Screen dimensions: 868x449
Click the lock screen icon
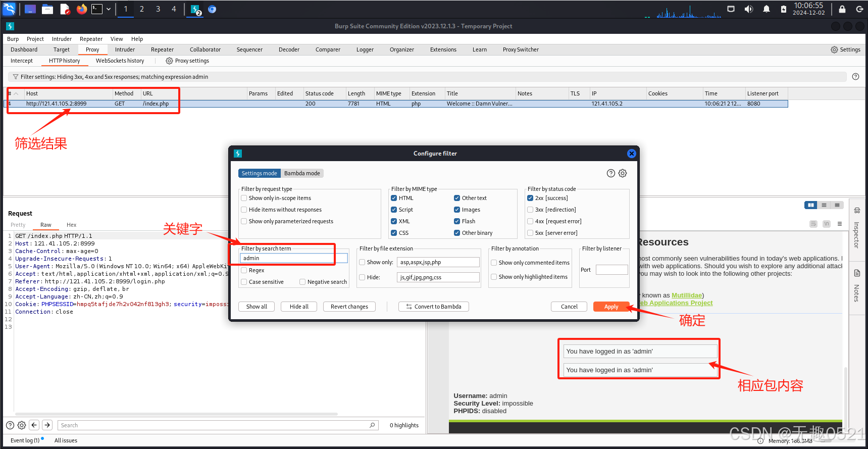(x=842, y=9)
